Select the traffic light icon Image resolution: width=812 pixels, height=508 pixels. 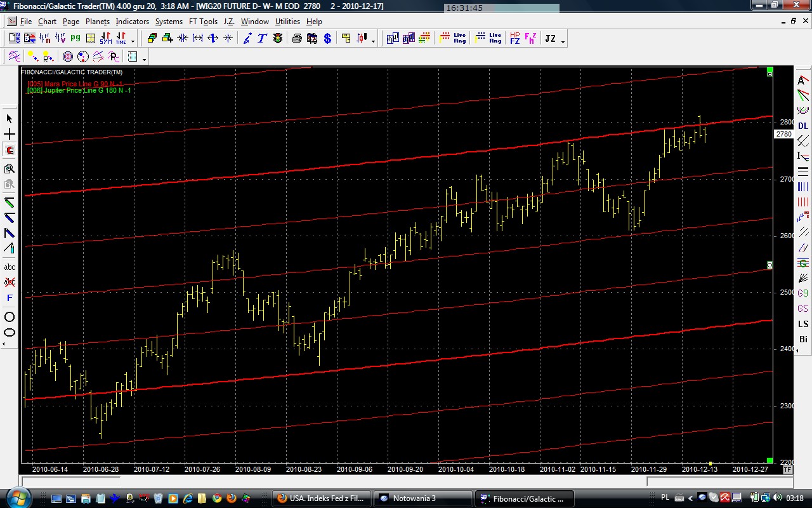278,39
